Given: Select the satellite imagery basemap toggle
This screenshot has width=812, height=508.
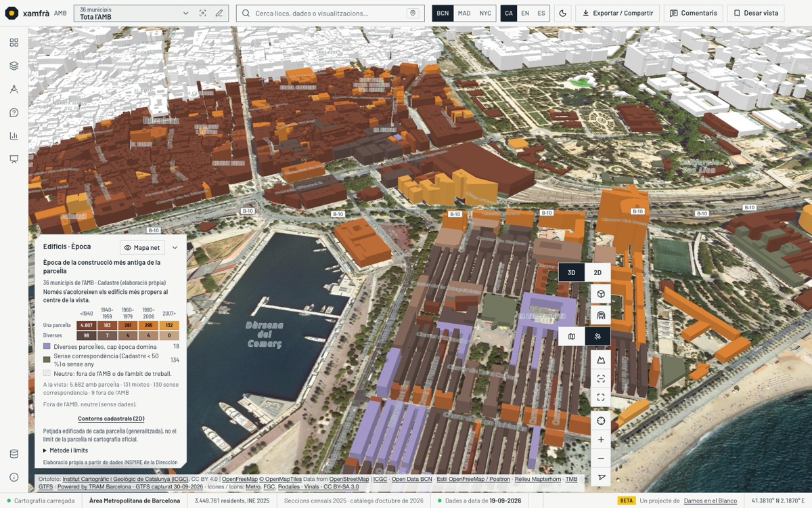Looking at the screenshot, I should click(x=597, y=337).
